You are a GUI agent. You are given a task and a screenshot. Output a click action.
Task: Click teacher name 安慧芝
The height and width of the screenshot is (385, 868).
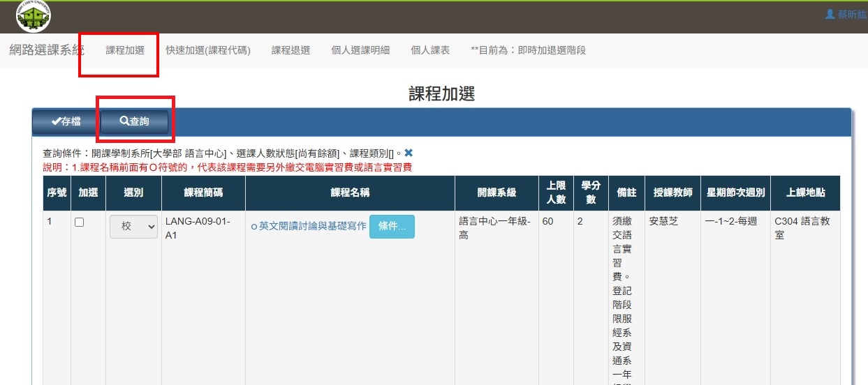pyautogui.click(x=663, y=222)
